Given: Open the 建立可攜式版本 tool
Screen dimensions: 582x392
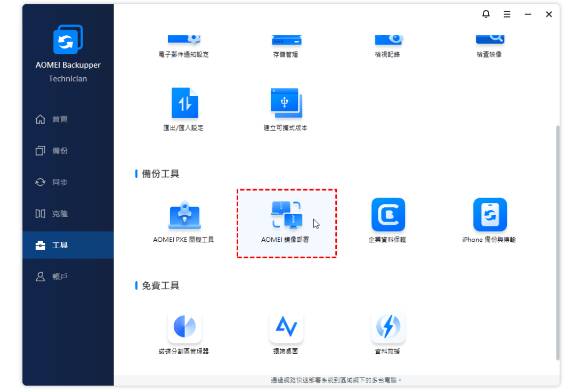Looking at the screenshot, I should 286,109.
